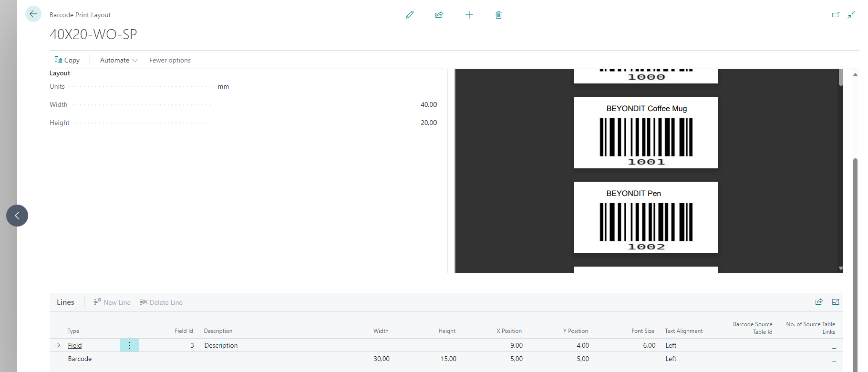Screen dimensions: 868x372
Task: Click the Copy action
Action: tap(67, 60)
